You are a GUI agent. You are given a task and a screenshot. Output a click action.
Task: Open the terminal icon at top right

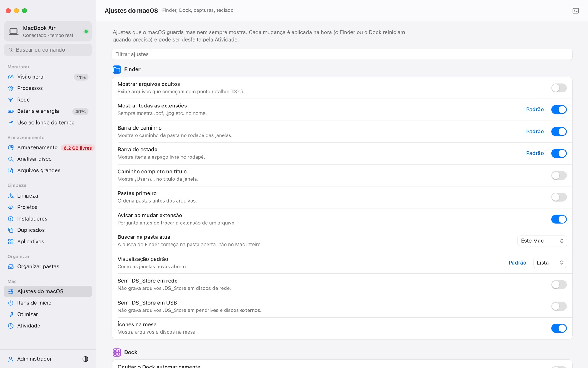575,11
